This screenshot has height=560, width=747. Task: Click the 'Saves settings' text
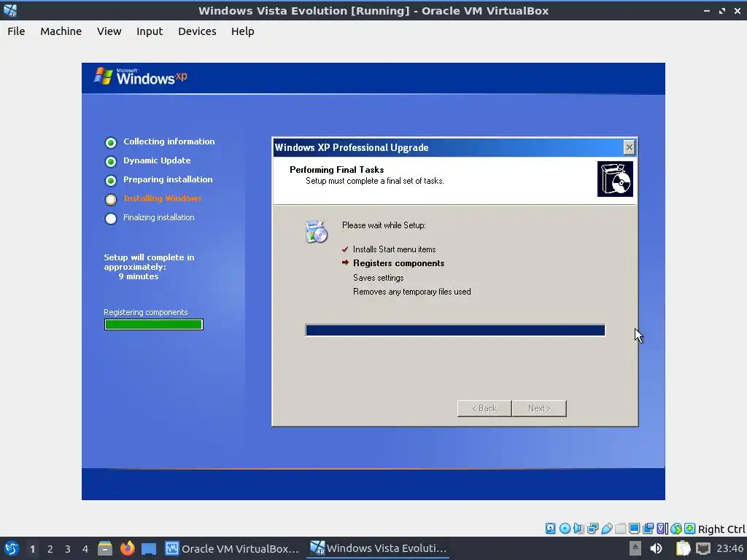click(379, 278)
